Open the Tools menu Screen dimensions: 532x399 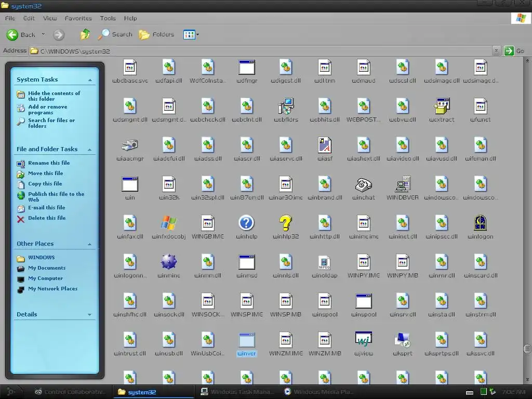108,18
